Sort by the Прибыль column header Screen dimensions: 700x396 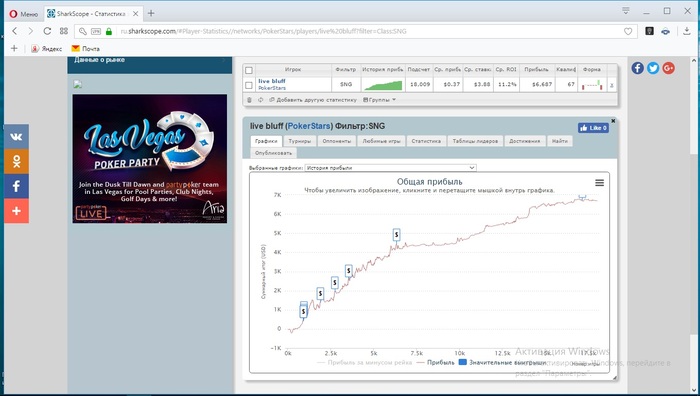(x=536, y=70)
